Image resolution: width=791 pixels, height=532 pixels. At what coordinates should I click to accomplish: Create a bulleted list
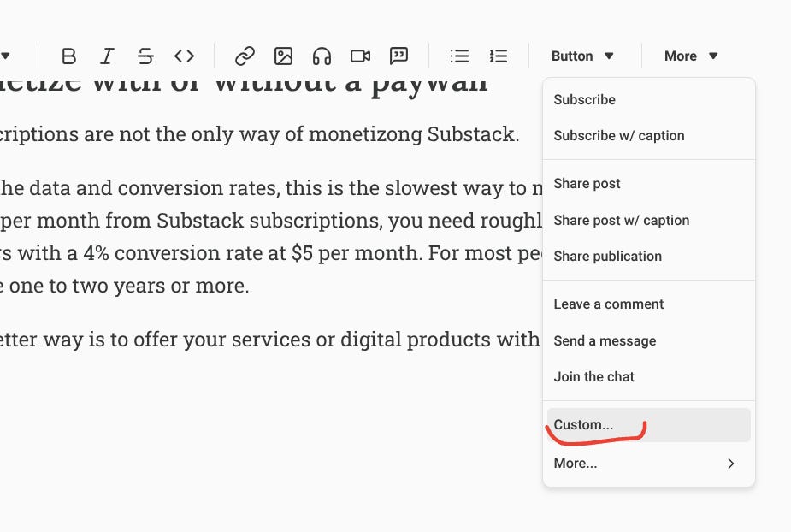pos(459,56)
